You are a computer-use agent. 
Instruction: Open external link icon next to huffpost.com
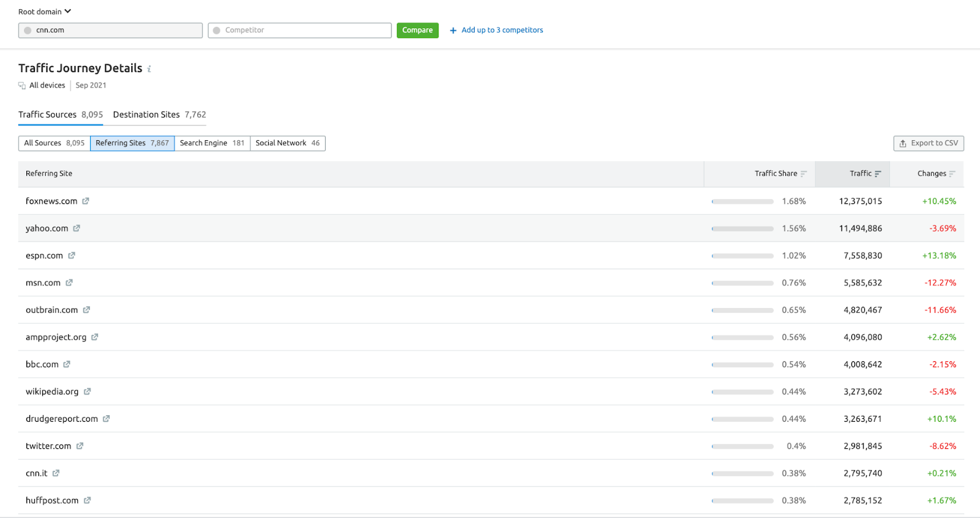(87, 501)
